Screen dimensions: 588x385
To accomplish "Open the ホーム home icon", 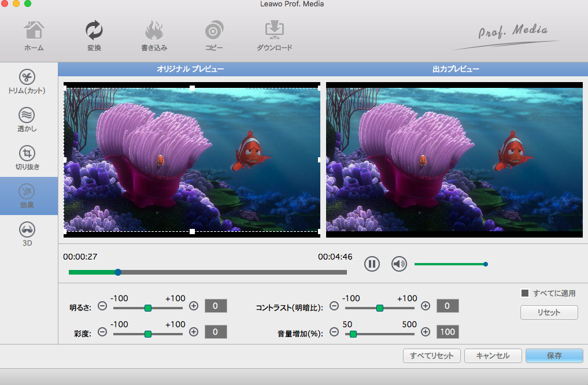I will [x=34, y=36].
